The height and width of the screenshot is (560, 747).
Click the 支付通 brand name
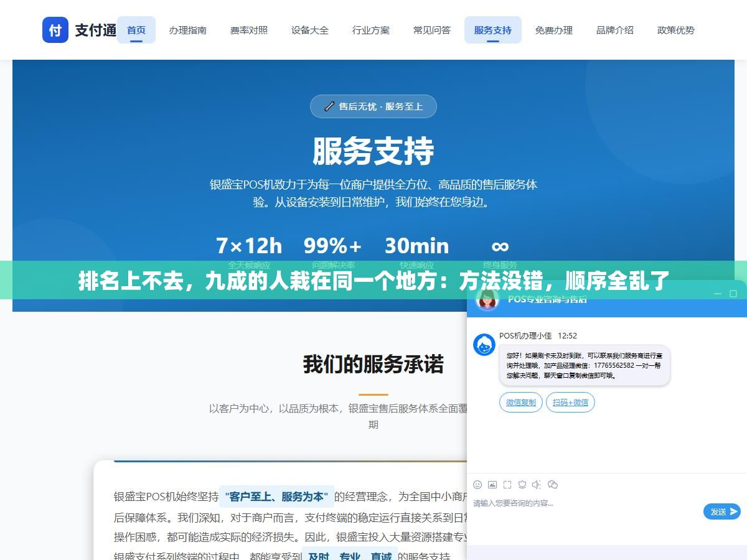click(x=96, y=30)
